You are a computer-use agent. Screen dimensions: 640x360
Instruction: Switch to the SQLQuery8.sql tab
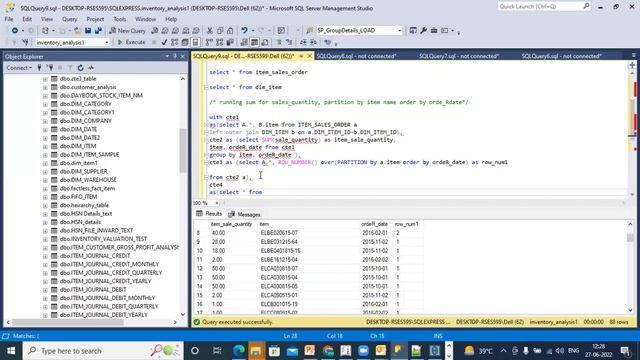click(356, 56)
